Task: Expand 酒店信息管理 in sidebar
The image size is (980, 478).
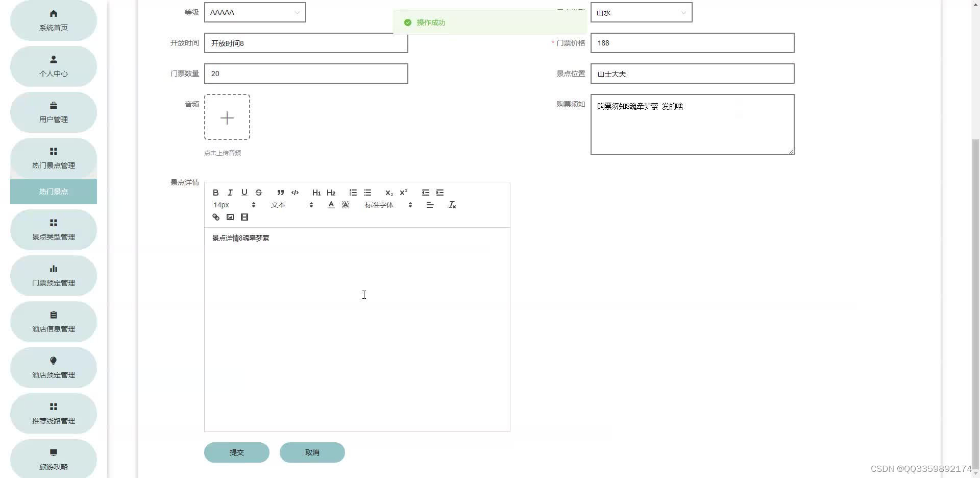Action: (54, 322)
